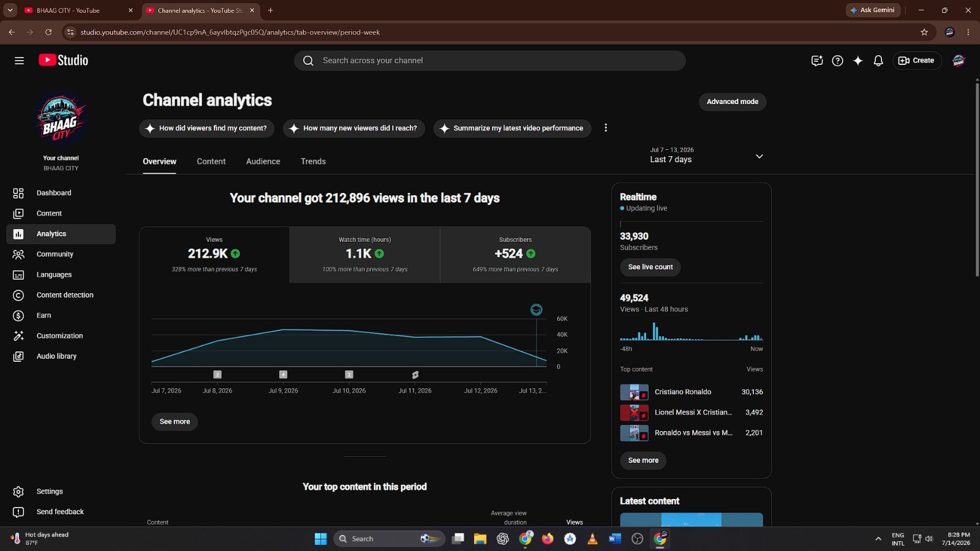
Task: Click Summarize my latest video performance
Action: pyautogui.click(x=512, y=129)
